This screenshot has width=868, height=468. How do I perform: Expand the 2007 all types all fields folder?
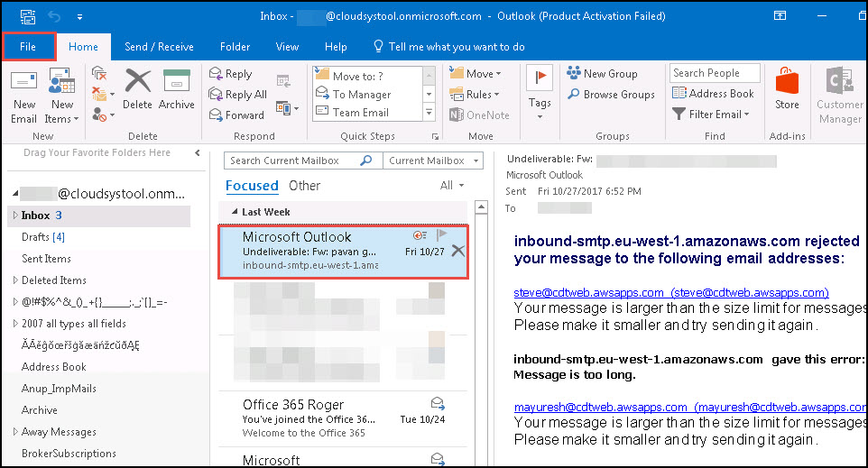15,324
